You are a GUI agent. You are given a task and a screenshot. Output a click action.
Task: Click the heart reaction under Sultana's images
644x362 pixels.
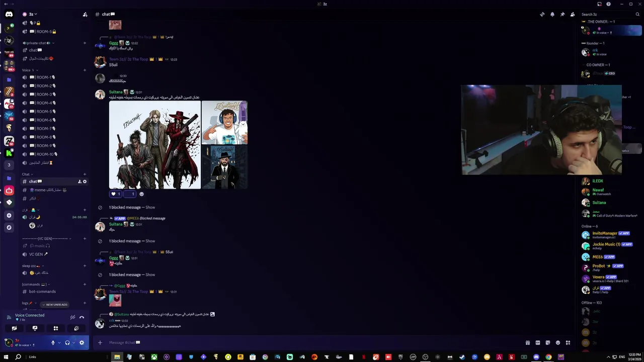tap(116, 194)
